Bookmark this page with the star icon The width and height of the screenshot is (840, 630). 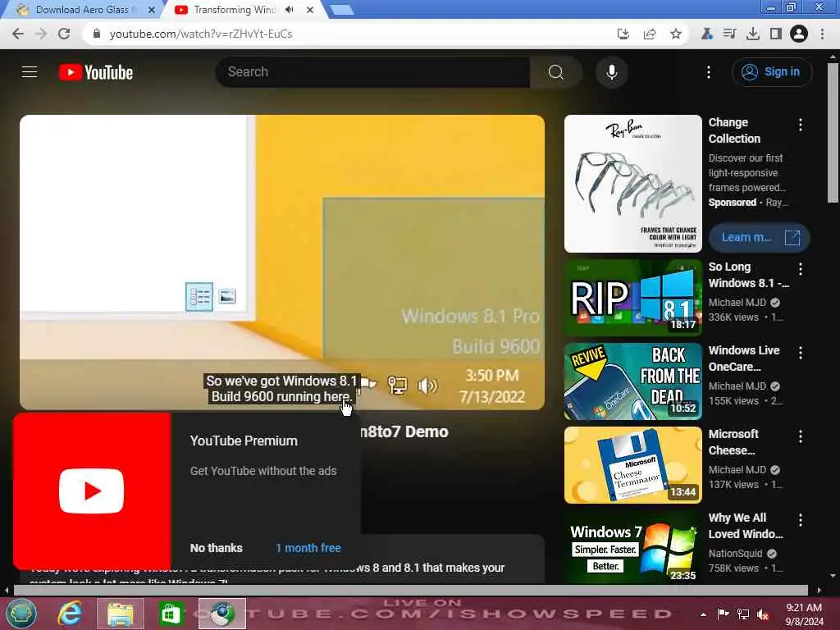(676, 34)
